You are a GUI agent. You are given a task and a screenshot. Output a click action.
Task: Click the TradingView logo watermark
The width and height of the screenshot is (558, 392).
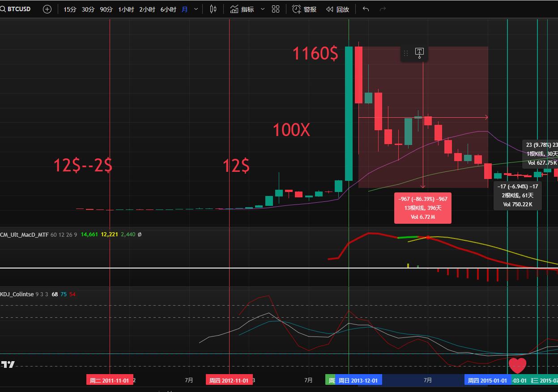coord(8,364)
